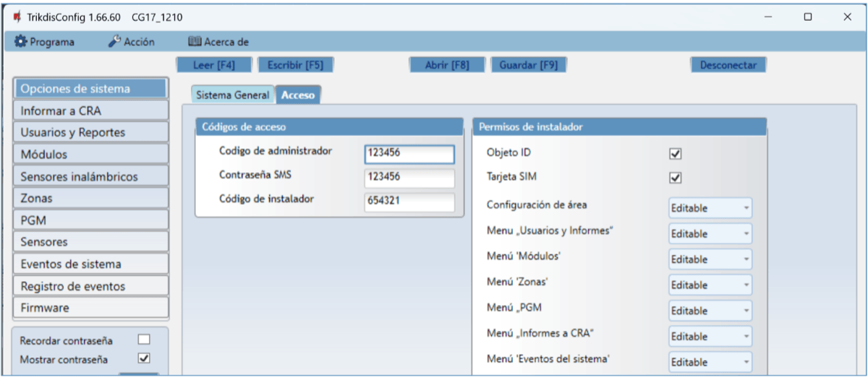
Task: Click the Desconectar button
Action: click(x=728, y=65)
